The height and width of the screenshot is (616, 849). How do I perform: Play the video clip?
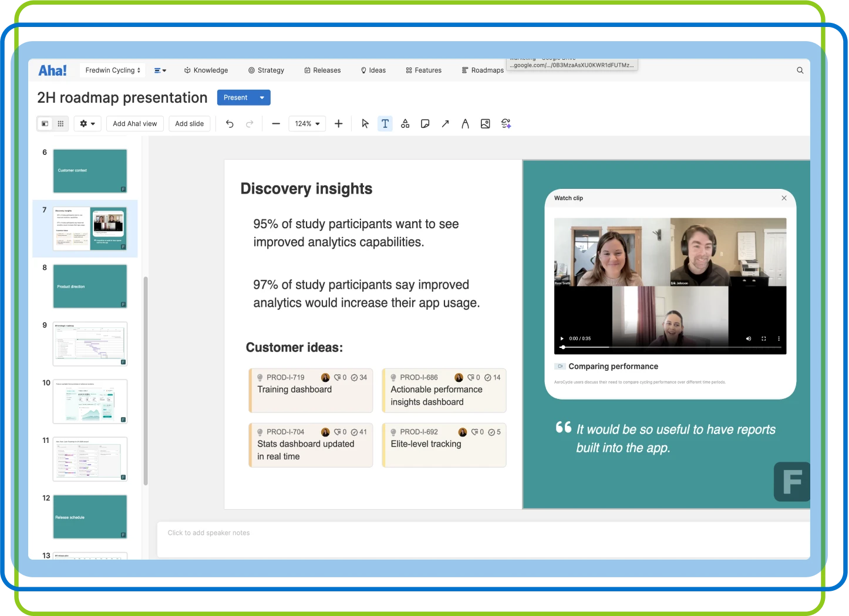[562, 339]
